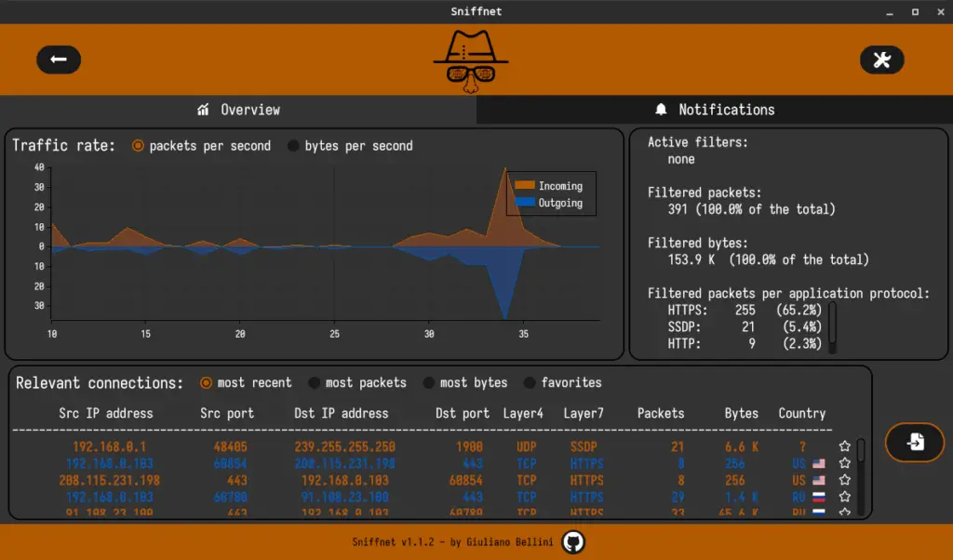Click 'HTTP: 9 (2.3%)' protocol entry
The width and height of the screenshot is (953, 560).
(745, 344)
